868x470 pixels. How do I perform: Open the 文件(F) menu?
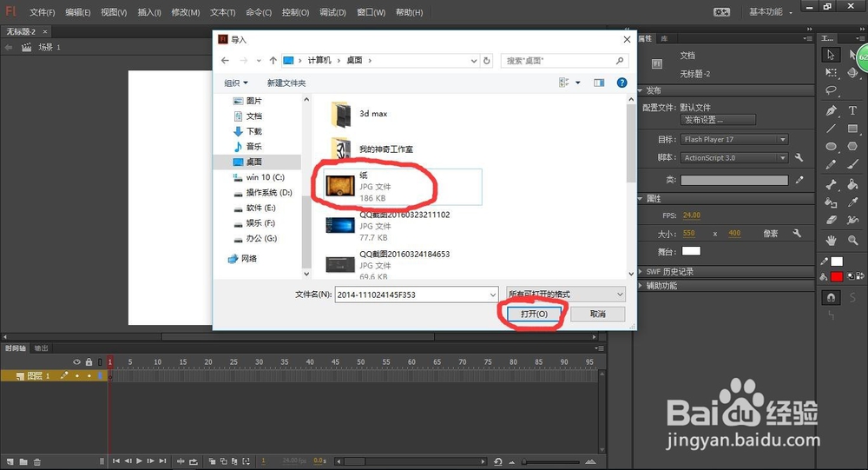pos(42,12)
